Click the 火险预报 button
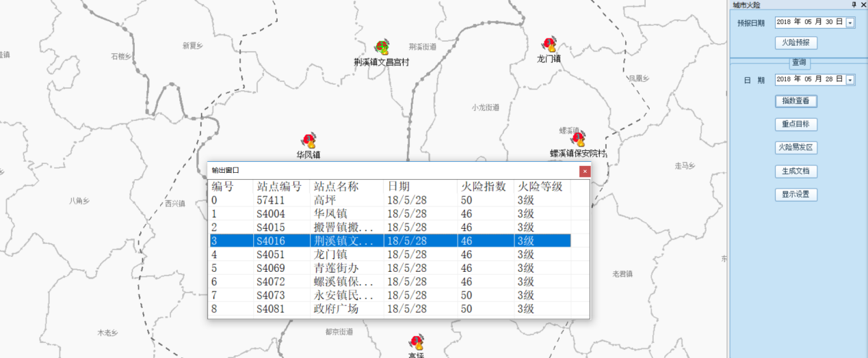The image size is (868, 358). (795, 42)
